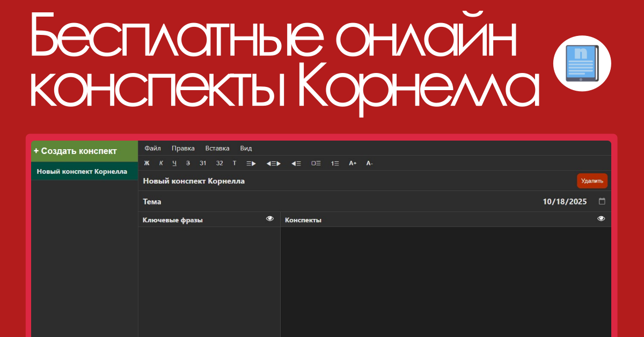Viewport: 644px width, 337px height.
Task: Insert a bulleted checklist list
Action: 316,163
